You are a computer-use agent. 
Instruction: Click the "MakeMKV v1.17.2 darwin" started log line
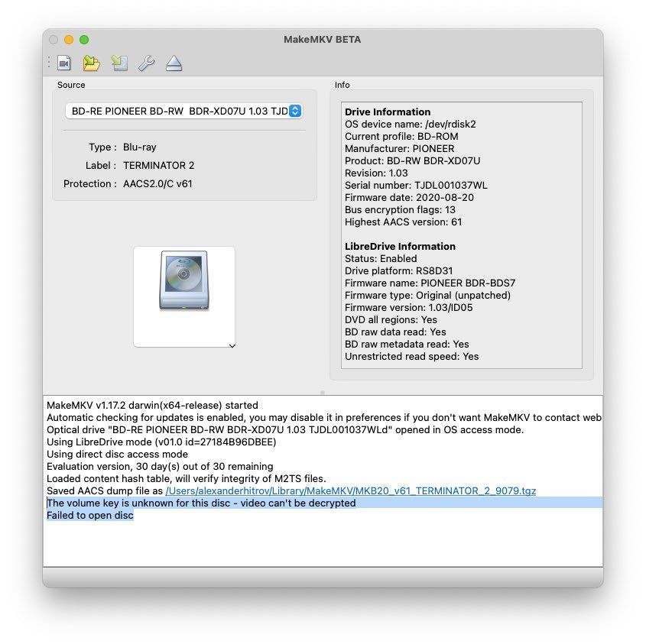point(152,405)
